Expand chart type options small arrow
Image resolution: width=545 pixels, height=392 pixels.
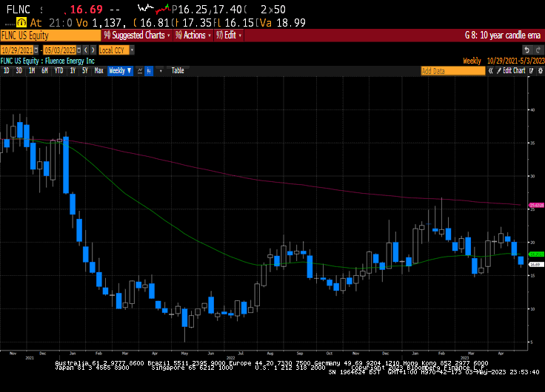coord(161,71)
